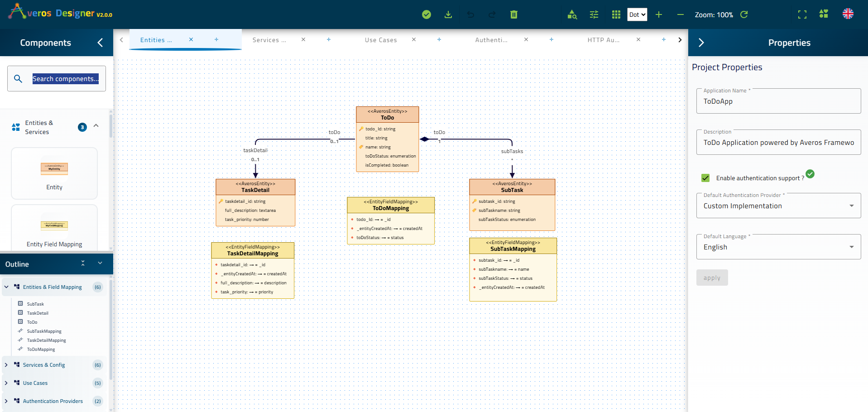Switch to the Services tab

coord(269,40)
